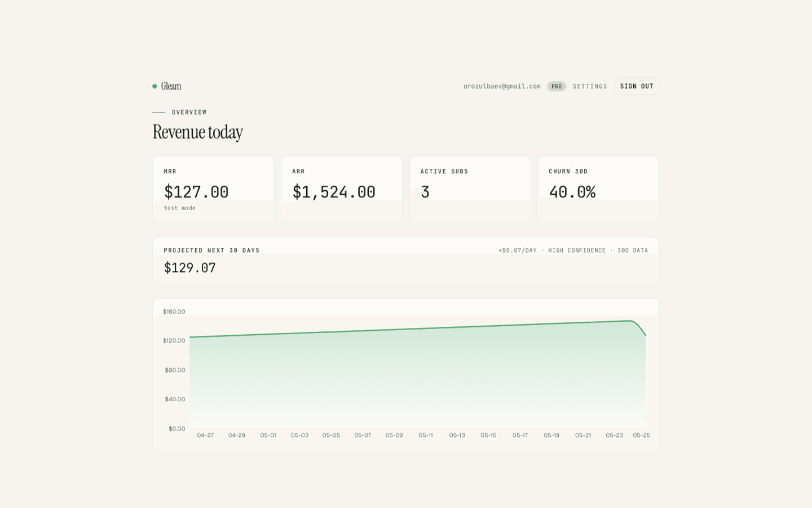Click the test mode note
The height and width of the screenshot is (508, 812).
[x=180, y=208]
